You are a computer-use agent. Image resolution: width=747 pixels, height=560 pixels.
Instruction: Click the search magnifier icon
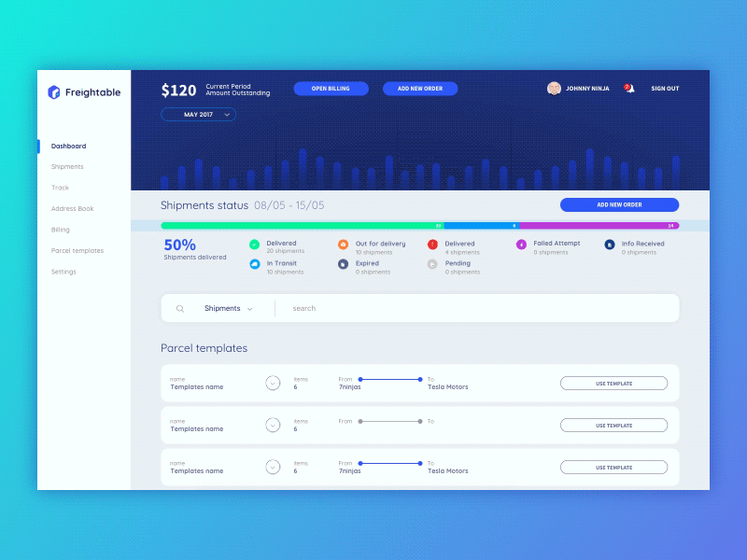180,308
